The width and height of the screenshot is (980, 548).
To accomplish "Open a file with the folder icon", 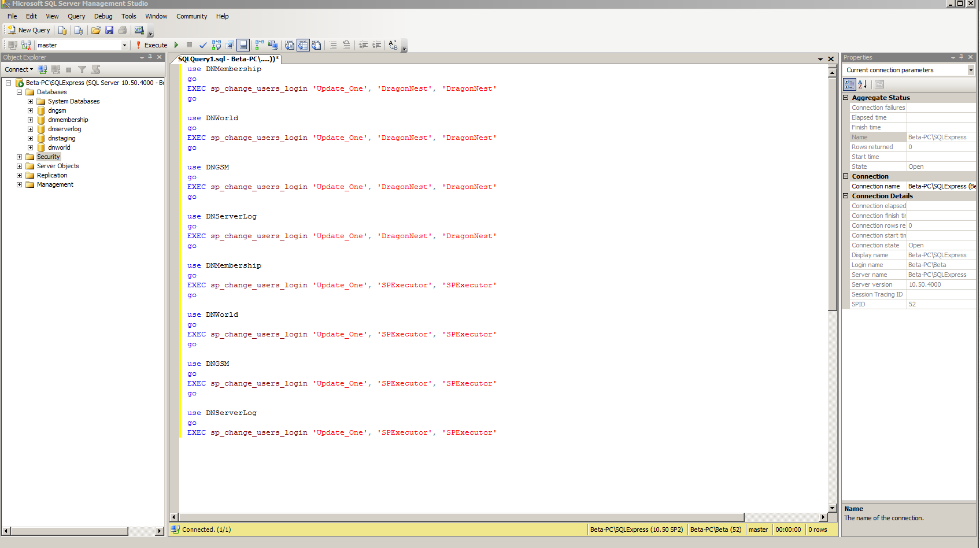I will click(x=96, y=30).
